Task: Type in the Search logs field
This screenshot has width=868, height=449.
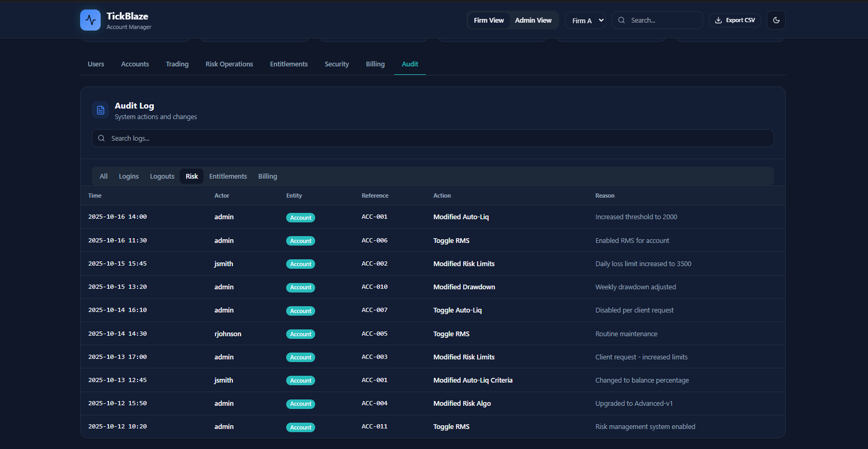Action: [x=432, y=138]
